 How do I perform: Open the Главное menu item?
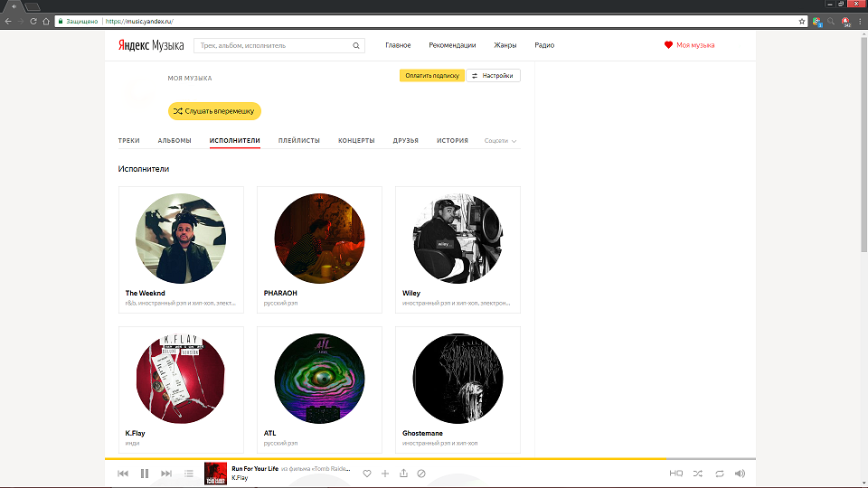point(398,45)
